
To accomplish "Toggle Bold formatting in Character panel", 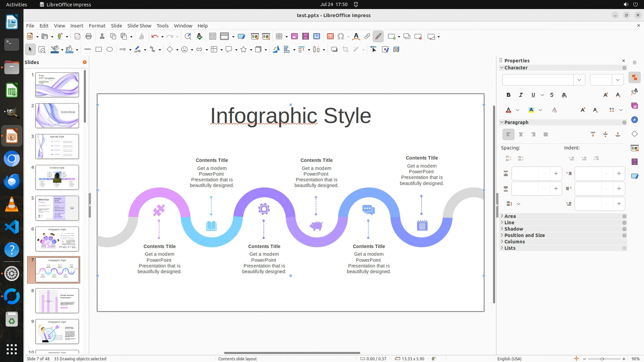I will coord(508,95).
